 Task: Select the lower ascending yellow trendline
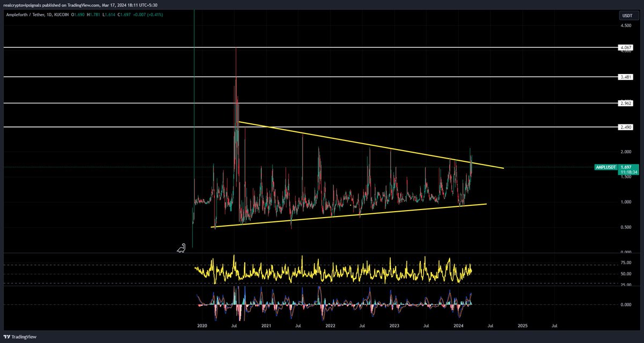tap(349, 216)
